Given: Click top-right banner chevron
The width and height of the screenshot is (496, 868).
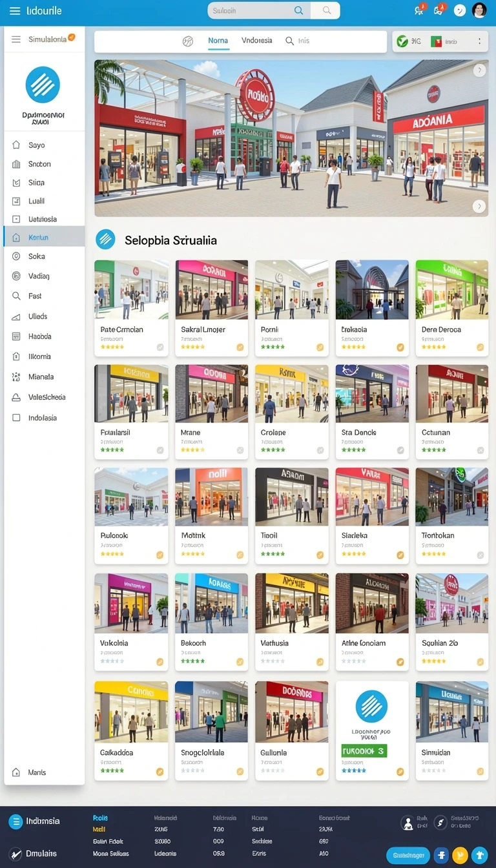Looking at the screenshot, I should tap(479, 70).
